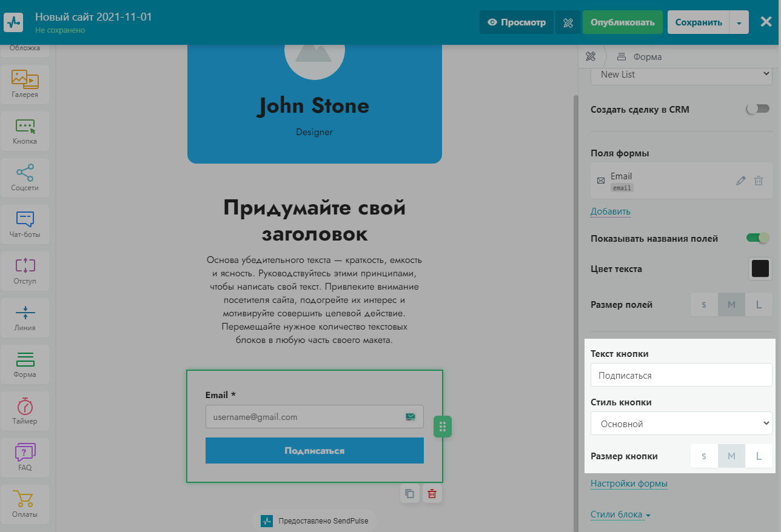Click the body paragraph text block
This screenshot has width=781, height=532.
(x=315, y=300)
